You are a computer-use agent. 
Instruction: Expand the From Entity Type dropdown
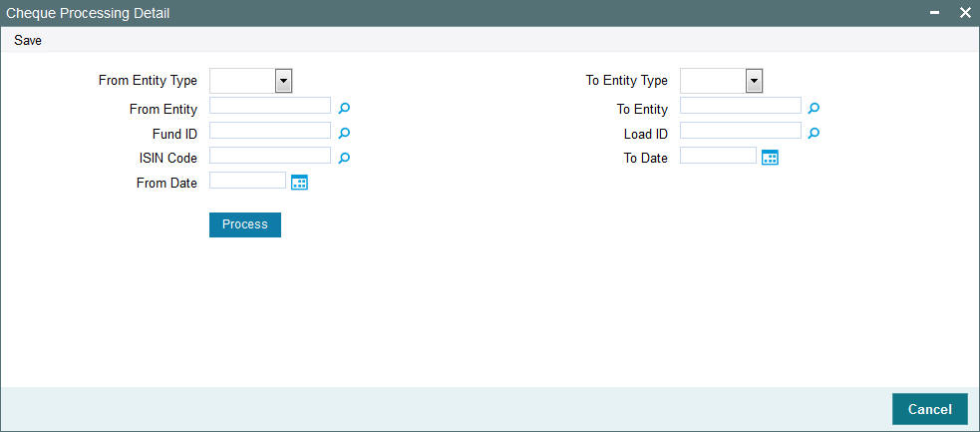point(284,81)
